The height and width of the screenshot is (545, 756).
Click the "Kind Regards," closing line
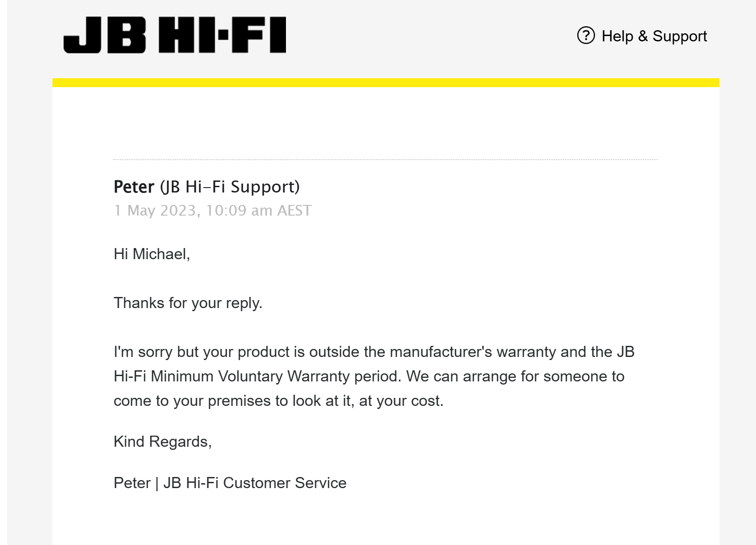163,442
